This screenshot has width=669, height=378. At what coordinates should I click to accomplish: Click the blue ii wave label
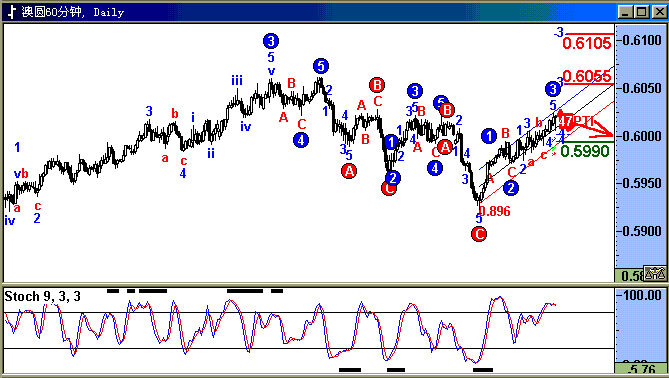pyautogui.click(x=211, y=154)
